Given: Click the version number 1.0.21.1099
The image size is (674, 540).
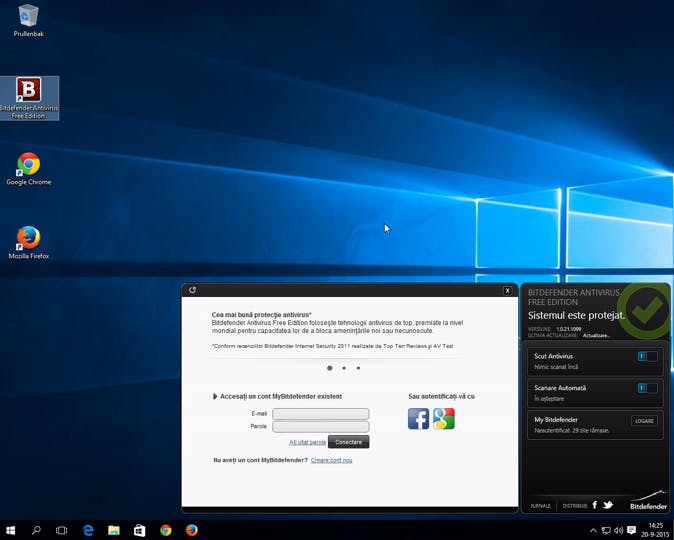Looking at the screenshot, I should [569, 329].
